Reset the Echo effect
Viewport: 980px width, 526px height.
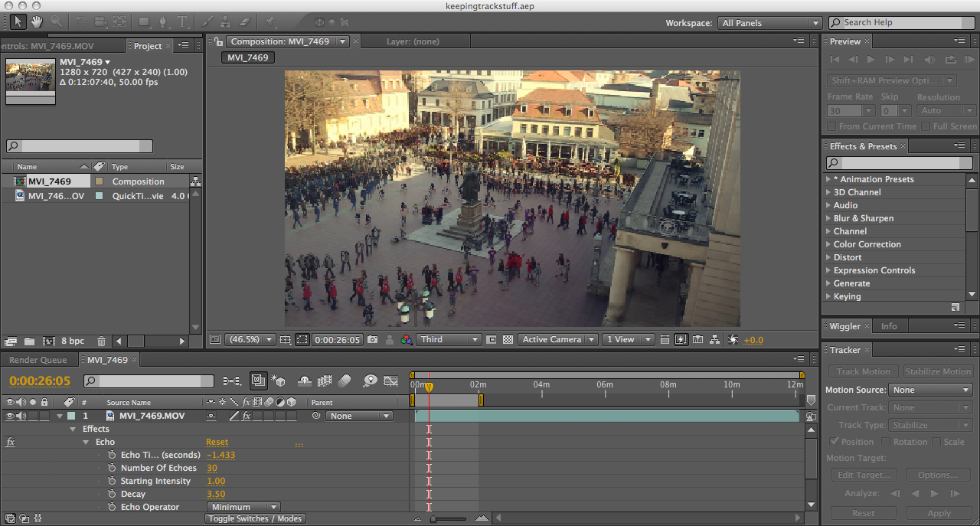217,442
